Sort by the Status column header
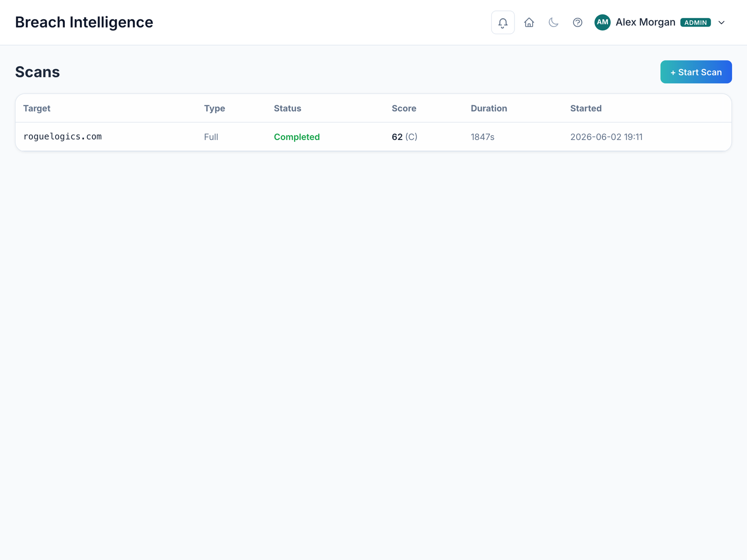 click(x=288, y=108)
